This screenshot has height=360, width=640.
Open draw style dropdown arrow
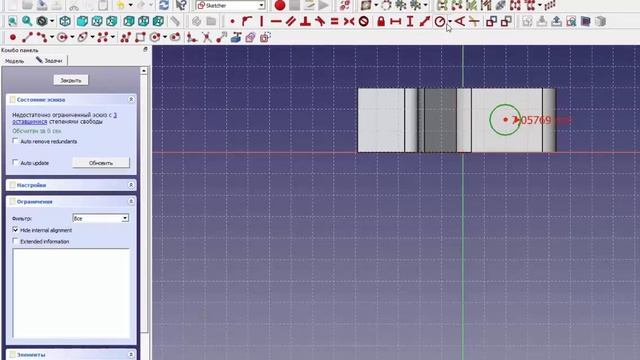point(52,21)
